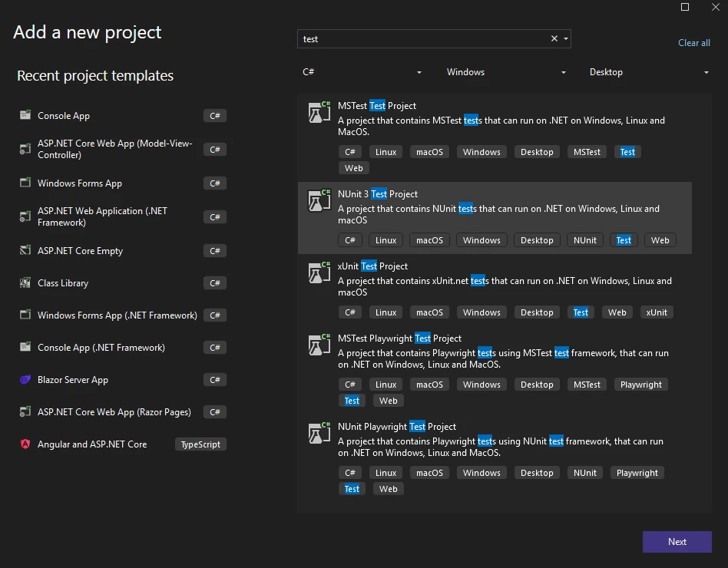Choose ASP.NET Core Web App (Model-View-Controller) template
Viewport: 728px width, 568px height.
(x=123, y=149)
